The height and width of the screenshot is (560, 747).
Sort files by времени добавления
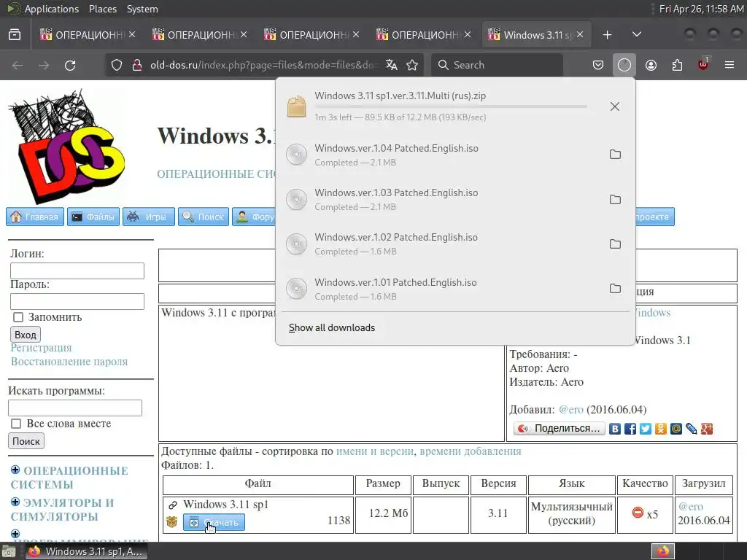point(471,451)
